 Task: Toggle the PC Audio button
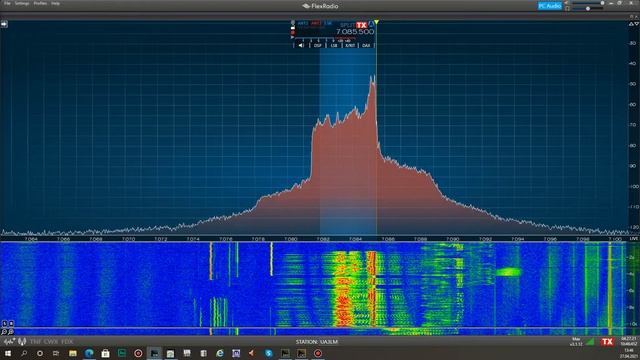tap(549, 6)
